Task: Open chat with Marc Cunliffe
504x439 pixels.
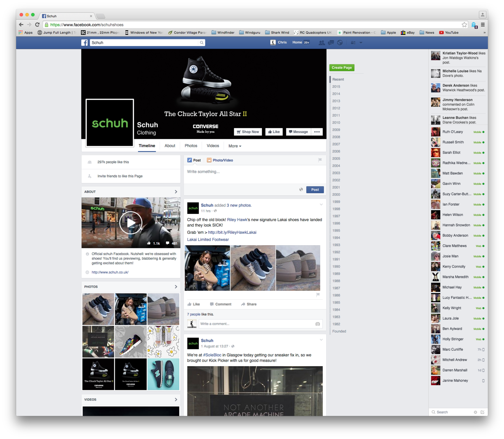Action: tap(458, 349)
